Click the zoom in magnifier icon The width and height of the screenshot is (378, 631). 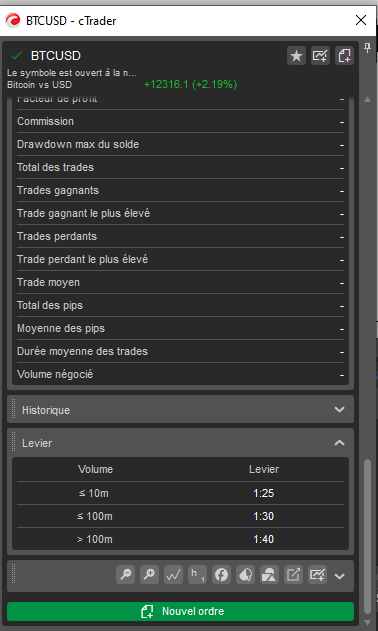click(149, 574)
